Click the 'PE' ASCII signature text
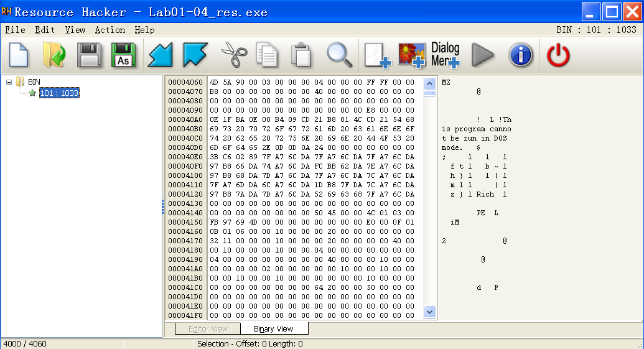644x349 pixels. pos(481,213)
